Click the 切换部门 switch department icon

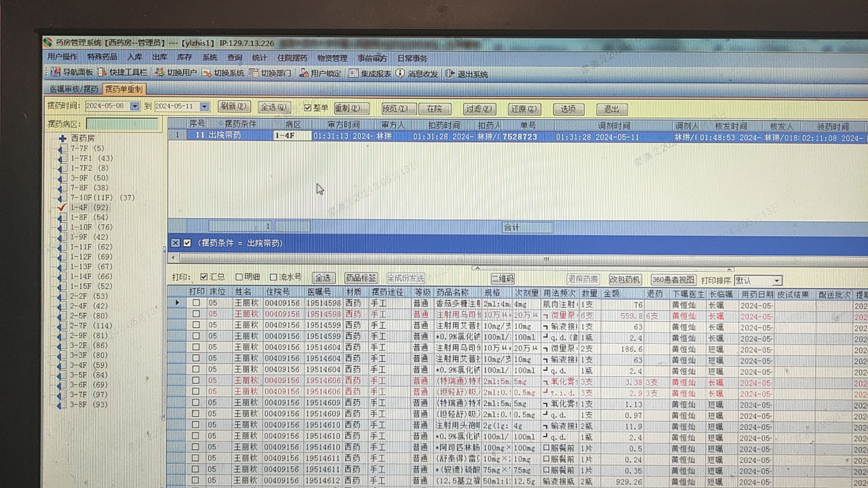pyautogui.click(x=254, y=73)
